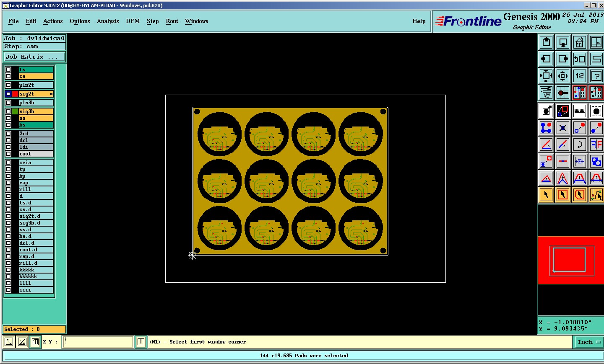Open the wrench and palette settings icon
This screenshot has width=604, height=364.
click(x=546, y=93)
